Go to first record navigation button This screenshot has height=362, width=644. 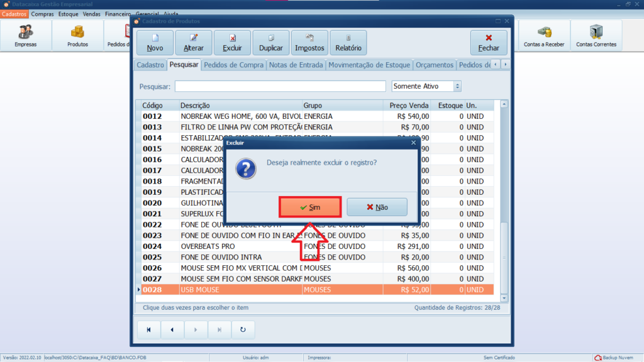149,329
